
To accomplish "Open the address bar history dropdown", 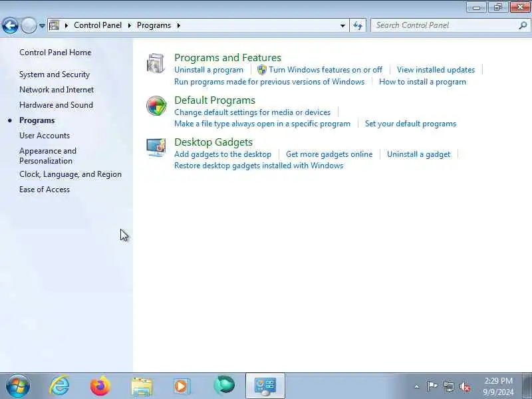I will click(342, 25).
